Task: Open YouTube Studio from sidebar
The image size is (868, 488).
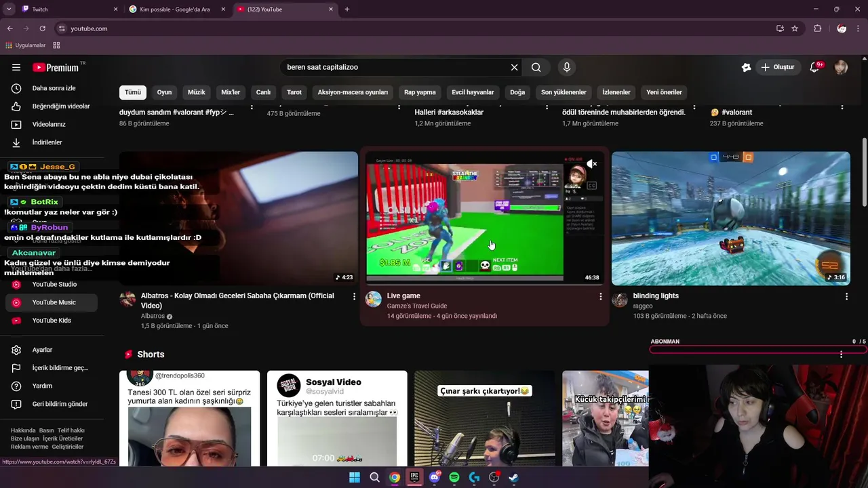Action: pos(52,284)
